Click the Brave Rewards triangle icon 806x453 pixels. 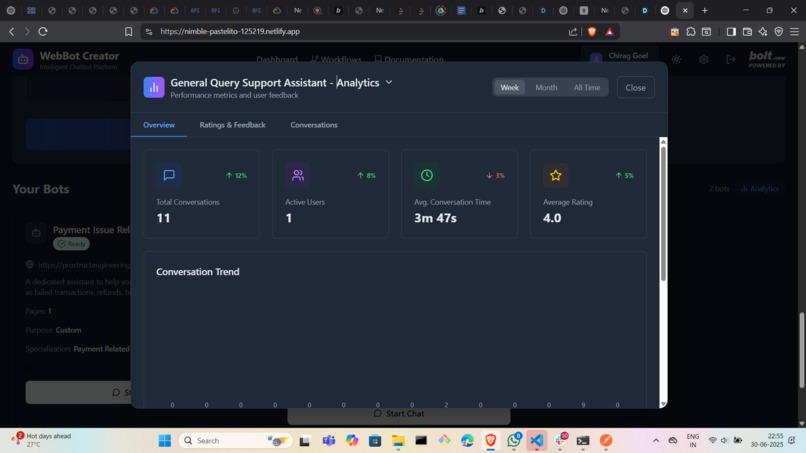610,32
